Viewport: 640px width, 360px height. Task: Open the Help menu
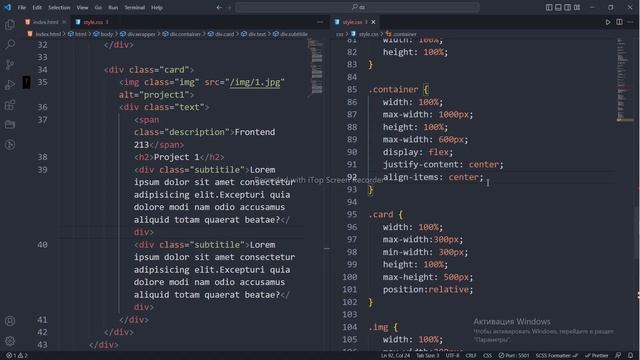point(157,7)
